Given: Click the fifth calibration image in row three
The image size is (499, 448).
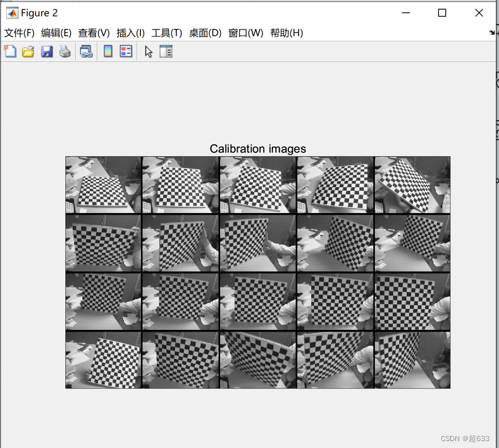Looking at the screenshot, I should click(x=412, y=302).
